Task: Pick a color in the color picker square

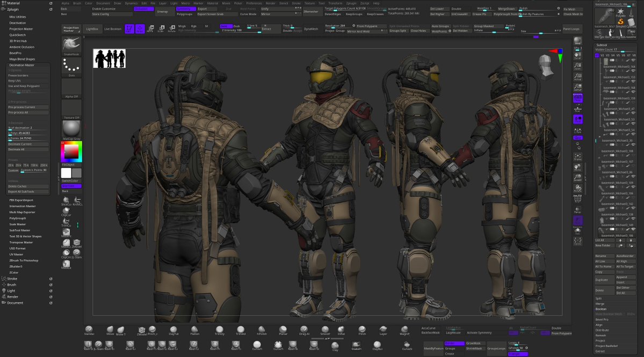Action: click(71, 151)
